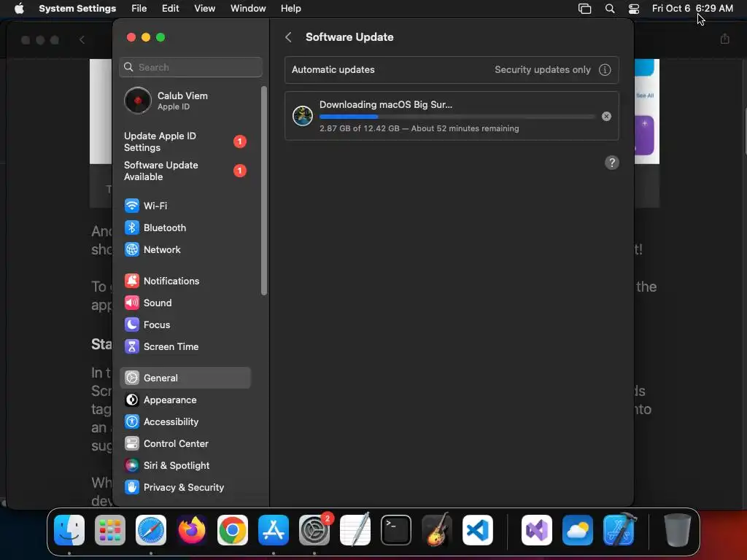Open Launchpad from the Dock
The width and height of the screenshot is (747, 560).
[x=110, y=530]
